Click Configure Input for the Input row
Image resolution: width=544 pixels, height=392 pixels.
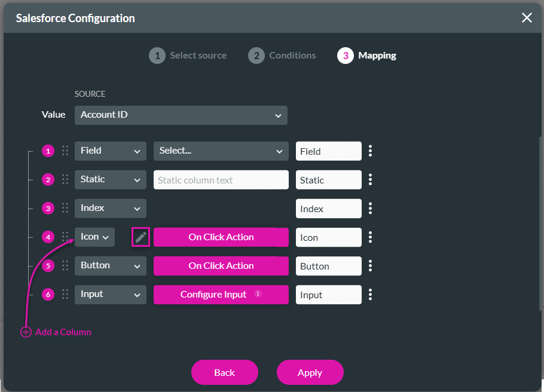[x=221, y=295]
